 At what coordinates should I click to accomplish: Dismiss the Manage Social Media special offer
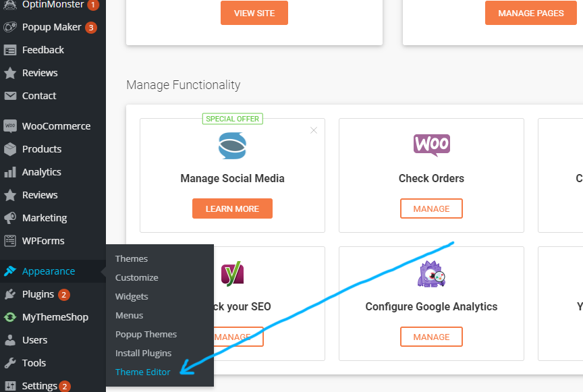point(313,130)
